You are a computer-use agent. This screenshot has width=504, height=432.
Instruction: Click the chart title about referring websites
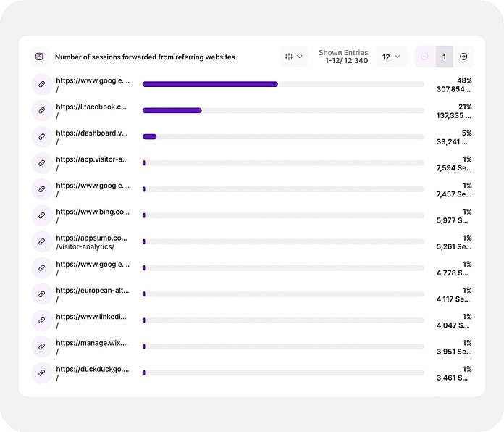click(x=145, y=57)
